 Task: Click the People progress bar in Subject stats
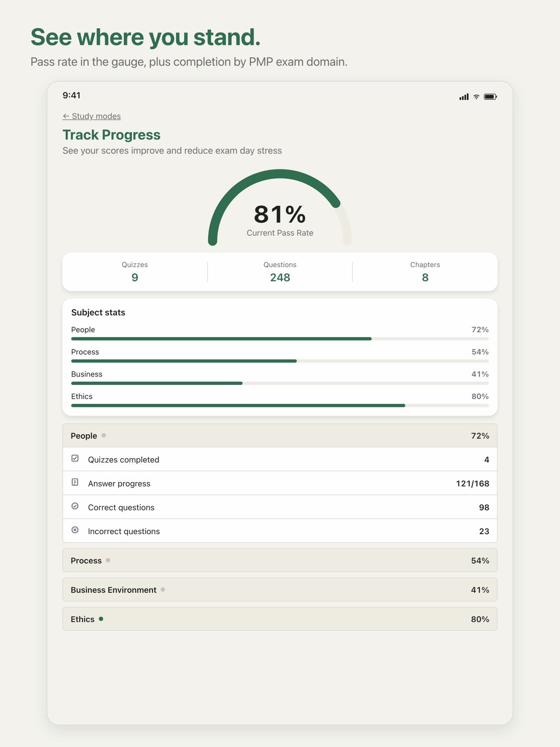coord(280,339)
